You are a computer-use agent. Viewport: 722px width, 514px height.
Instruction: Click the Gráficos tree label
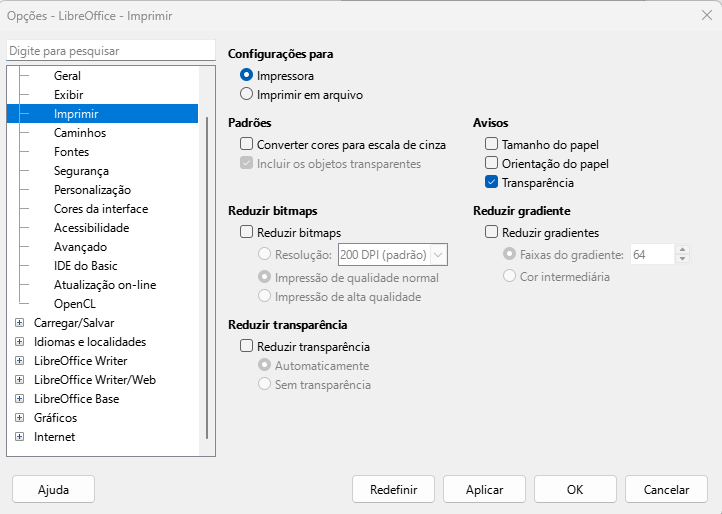(55, 418)
